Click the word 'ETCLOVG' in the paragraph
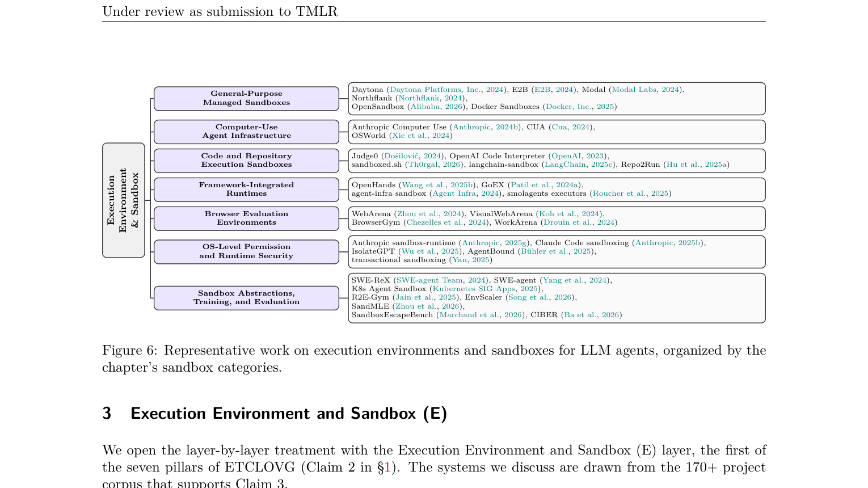 pos(260,468)
